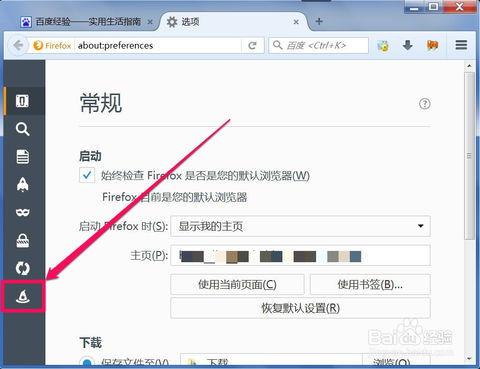Open the Privacy preferences mask icon
This screenshot has height=369, width=480.
pyautogui.click(x=23, y=212)
